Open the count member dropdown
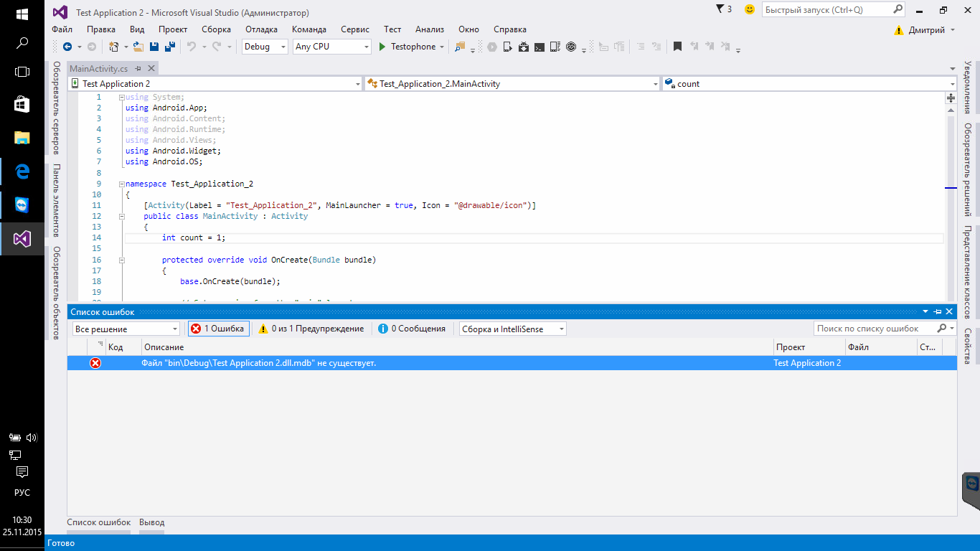 pos(809,84)
